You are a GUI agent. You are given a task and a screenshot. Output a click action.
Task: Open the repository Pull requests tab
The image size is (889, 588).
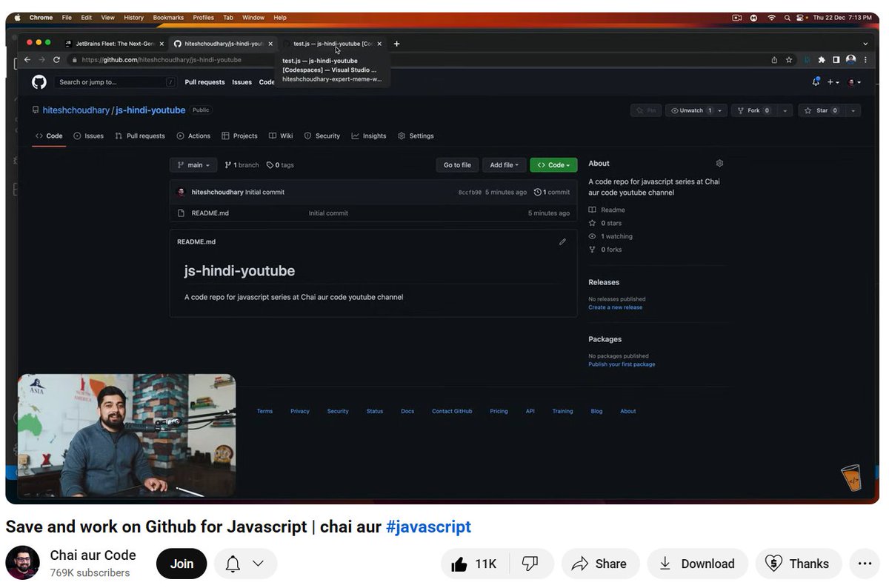click(140, 136)
